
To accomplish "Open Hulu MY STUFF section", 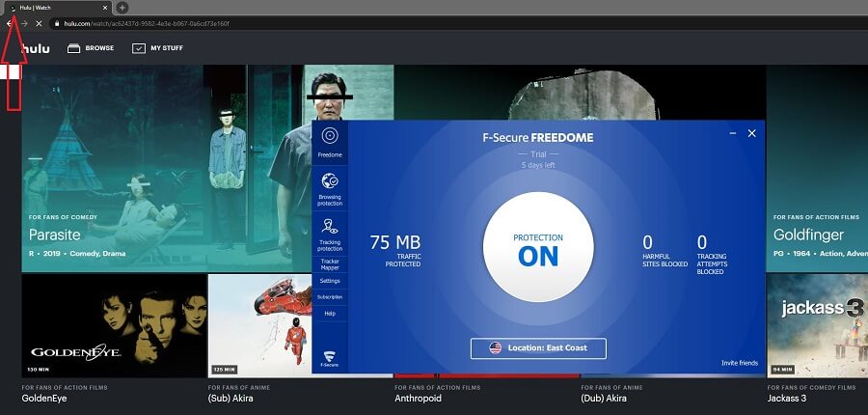I will tap(157, 48).
